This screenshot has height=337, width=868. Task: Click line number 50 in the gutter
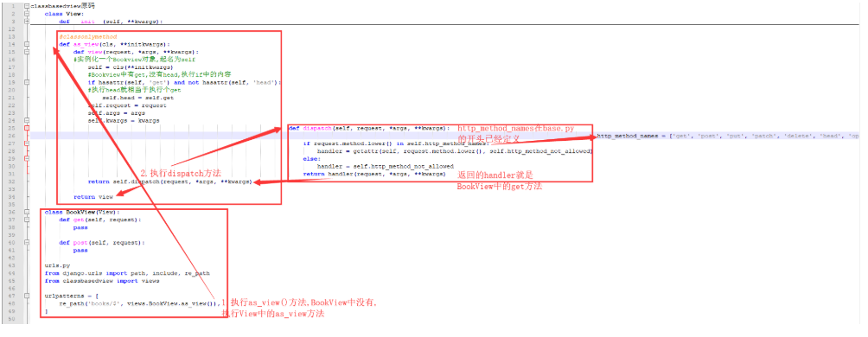(x=12, y=319)
